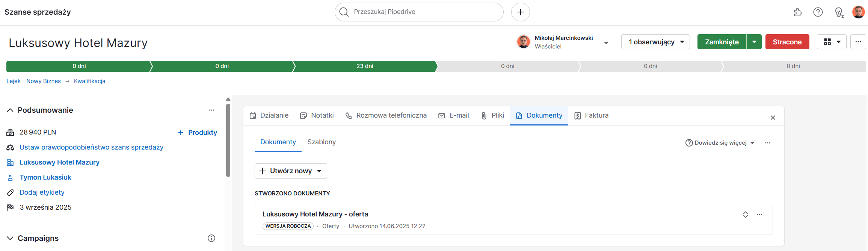The image size is (868, 251).
Task: Open Podsumowanie section options ellipsis
Action: 211,110
